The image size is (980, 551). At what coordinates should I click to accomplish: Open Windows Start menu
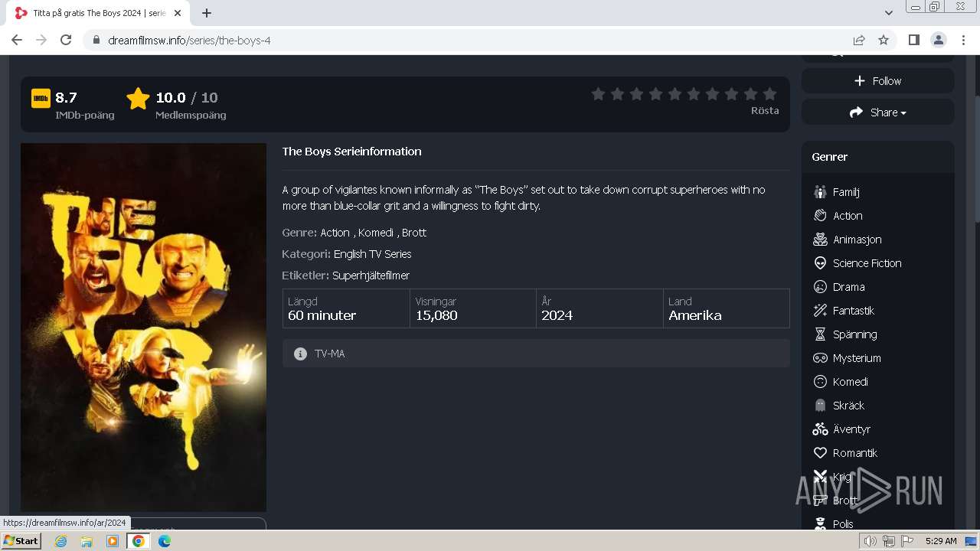click(21, 541)
